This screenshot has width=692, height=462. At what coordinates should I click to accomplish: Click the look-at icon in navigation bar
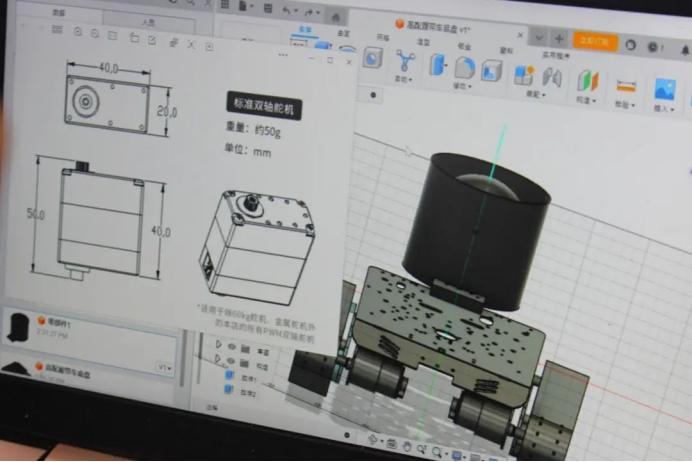pyautogui.click(x=391, y=444)
